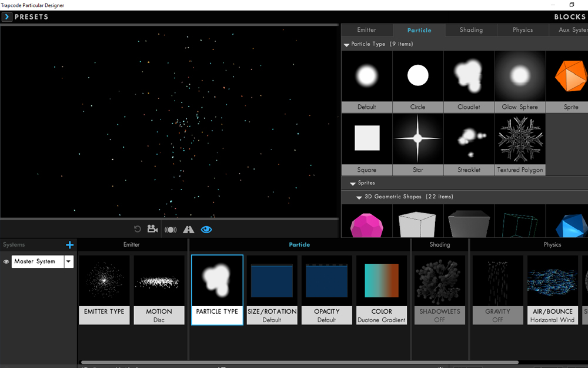Open the MOTION Disc block
This screenshot has width=588, height=368.
(159, 290)
